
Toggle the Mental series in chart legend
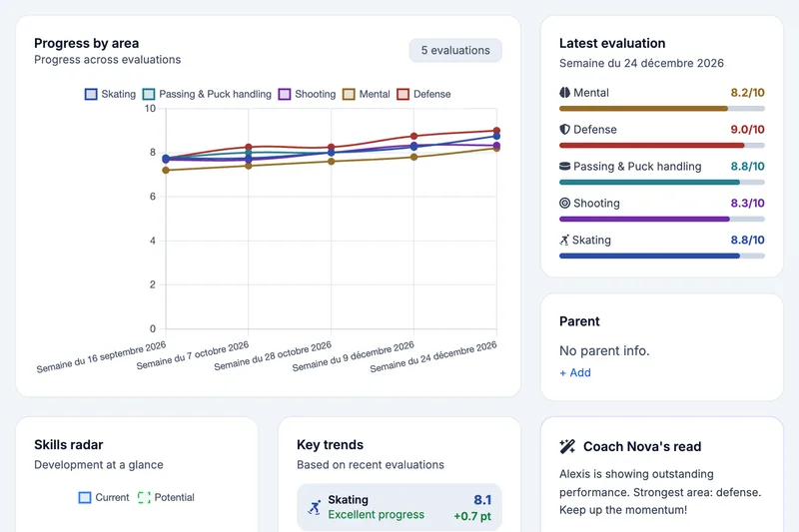click(x=367, y=94)
